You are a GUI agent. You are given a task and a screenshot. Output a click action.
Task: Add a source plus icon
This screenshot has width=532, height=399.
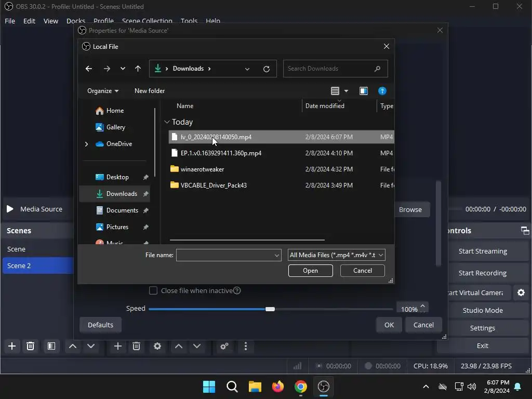(118, 346)
